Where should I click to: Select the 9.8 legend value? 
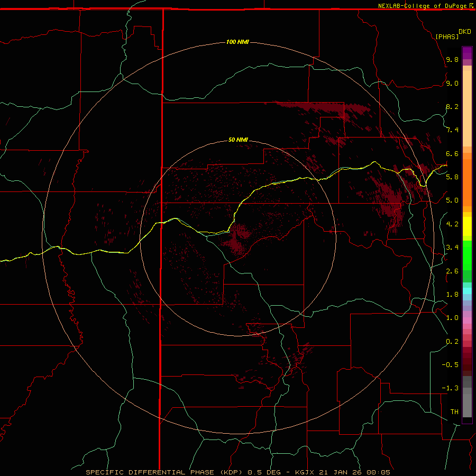tap(452, 59)
